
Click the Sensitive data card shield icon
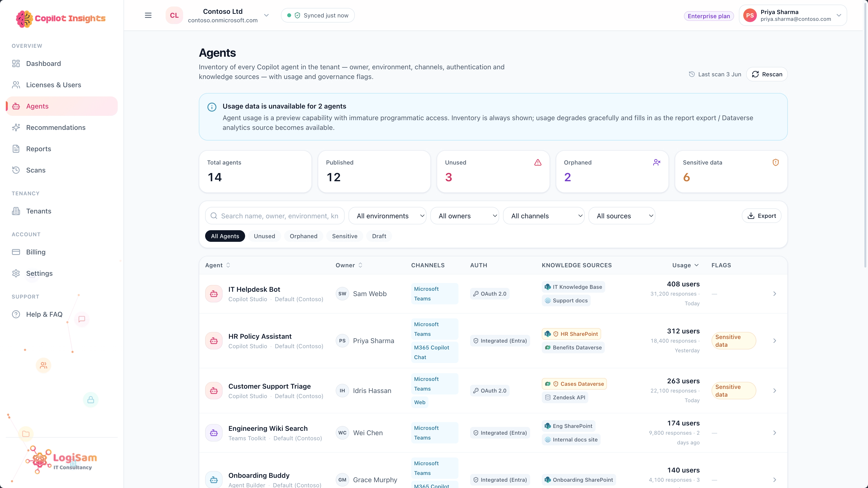[776, 162]
